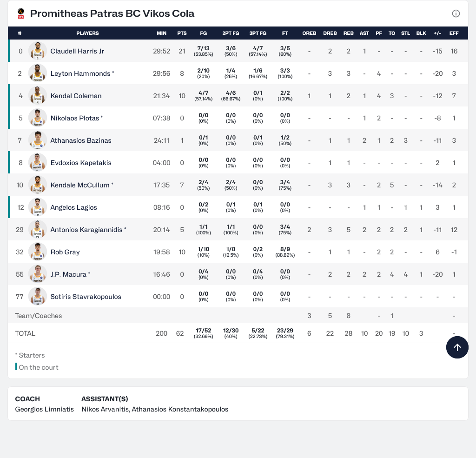This screenshot has width=476, height=458.
Task: Sort table by PTS column header
Action: (x=182, y=33)
